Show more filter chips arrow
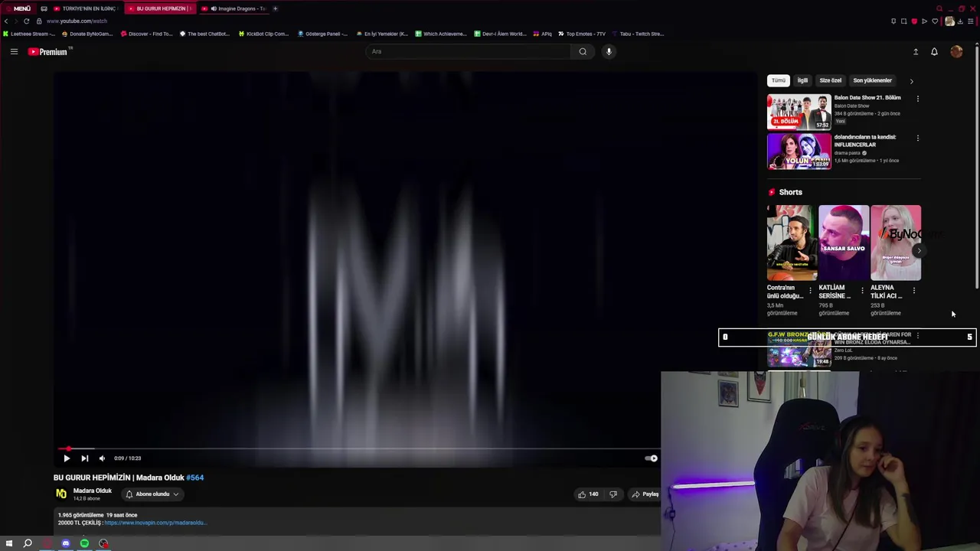Screen dimensions: 980x551 tap(911, 80)
